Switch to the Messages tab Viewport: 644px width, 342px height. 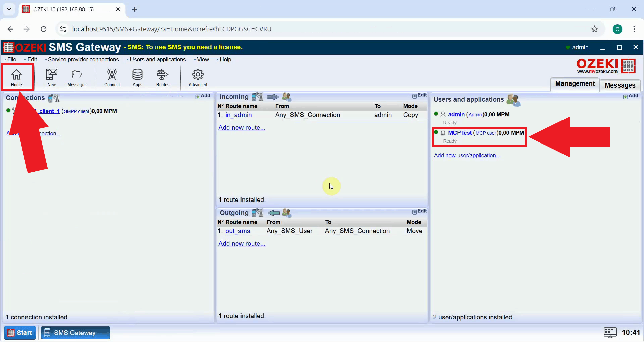(620, 85)
